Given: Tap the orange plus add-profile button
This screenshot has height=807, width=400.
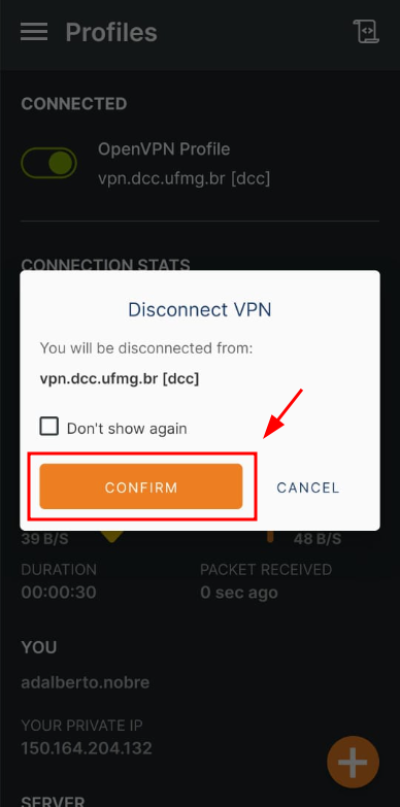Looking at the screenshot, I should tap(353, 762).
